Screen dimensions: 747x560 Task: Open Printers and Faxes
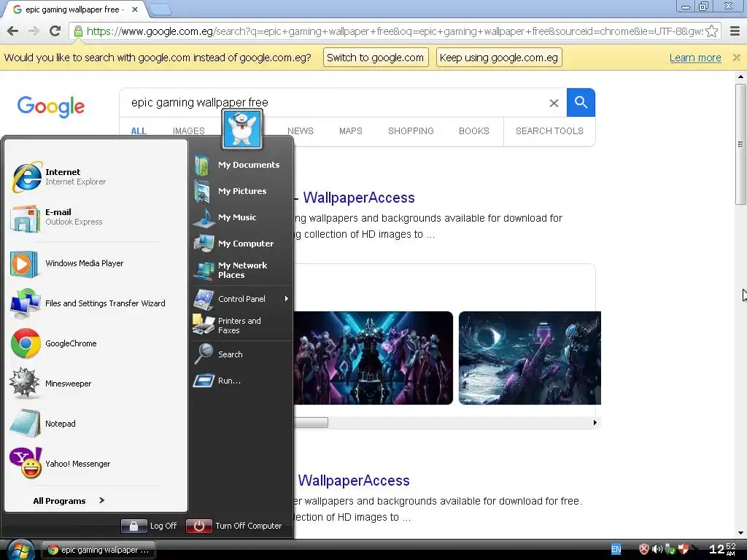[x=242, y=325]
